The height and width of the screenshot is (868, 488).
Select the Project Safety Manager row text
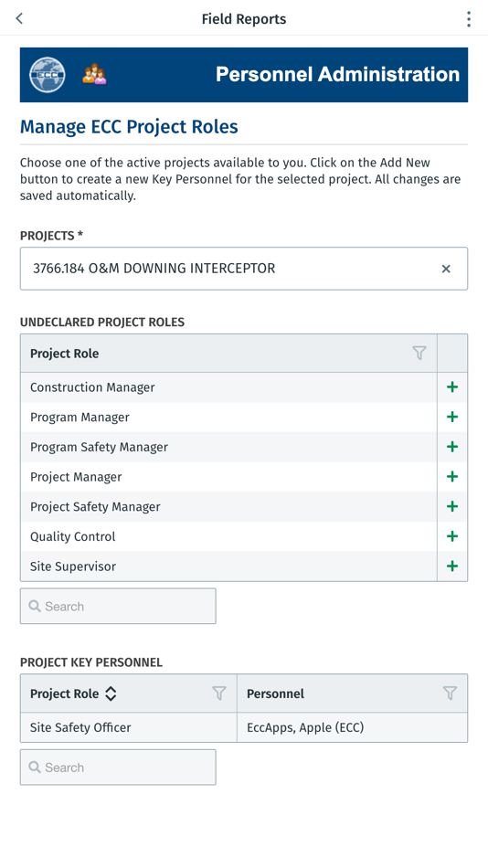tap(95, 507)
